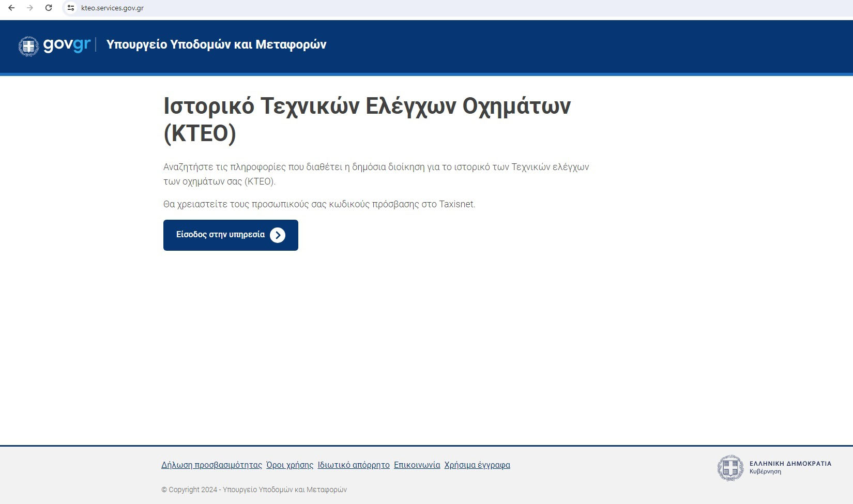Screen dimensions: 853x504
Task: Click the Greek emblem icon beside govgr
Action: (x=28, y=46)
